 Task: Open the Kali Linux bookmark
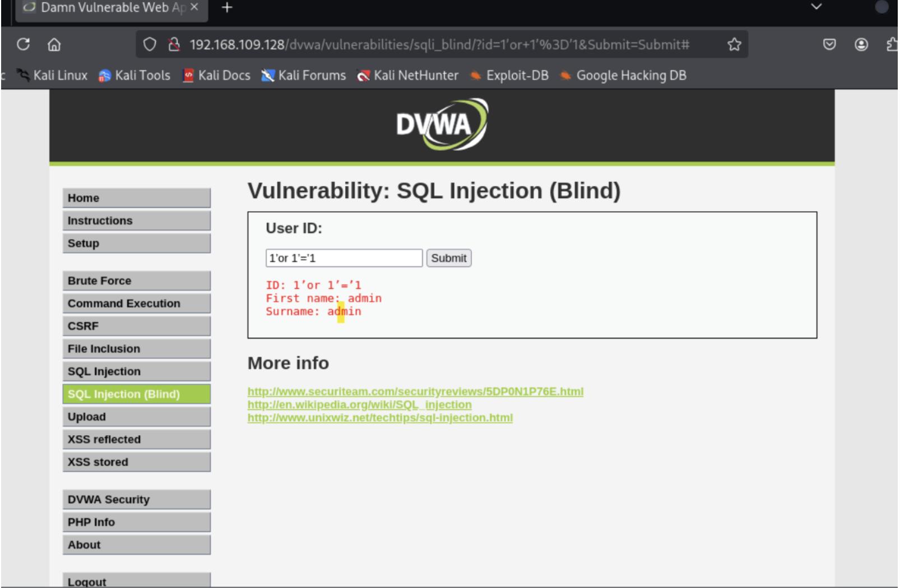(52, 75)
